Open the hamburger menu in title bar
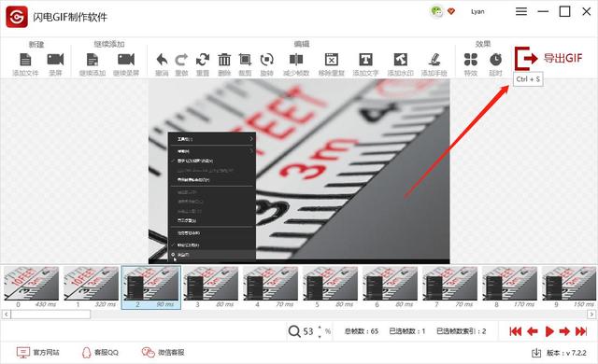This screenshot has height=364, width=598. click(x=521, y=11)
